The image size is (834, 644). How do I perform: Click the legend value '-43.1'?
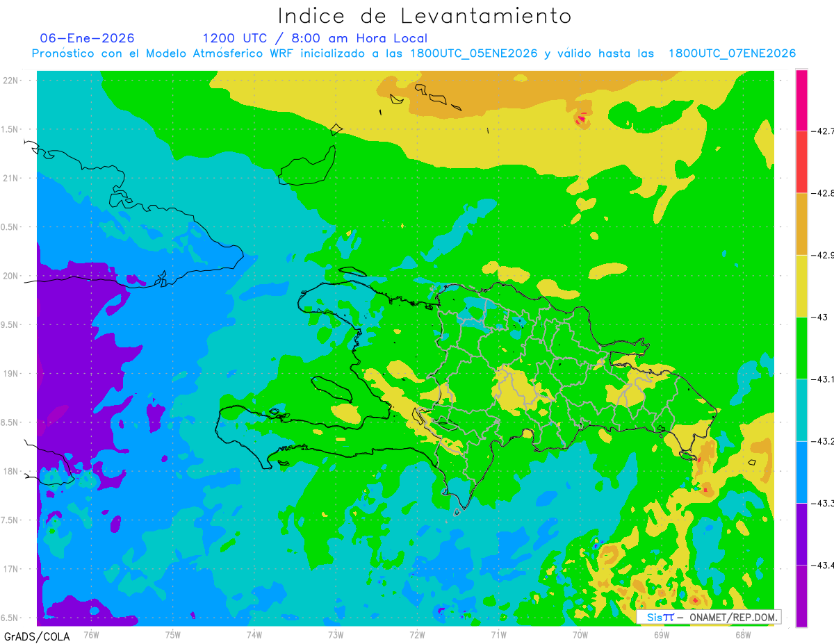(821, 379)
